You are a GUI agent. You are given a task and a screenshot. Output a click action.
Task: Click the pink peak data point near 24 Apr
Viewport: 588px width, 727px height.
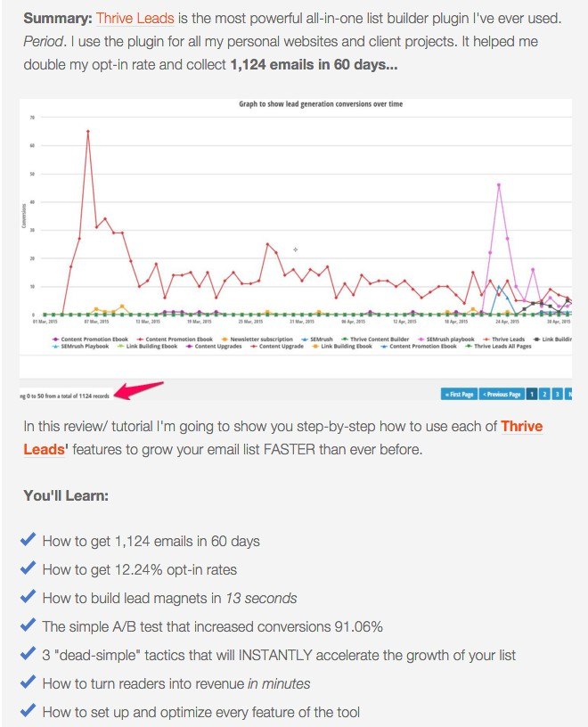[499, 184]
